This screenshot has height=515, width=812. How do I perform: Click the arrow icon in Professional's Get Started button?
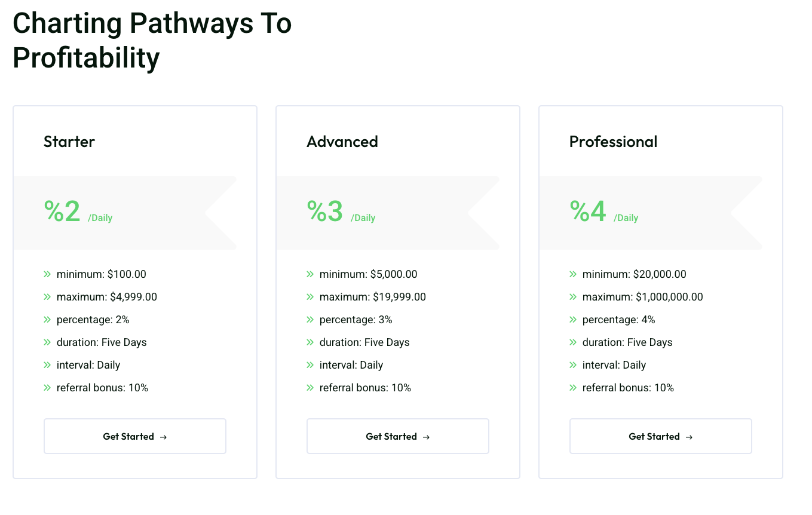pos(689,436)
